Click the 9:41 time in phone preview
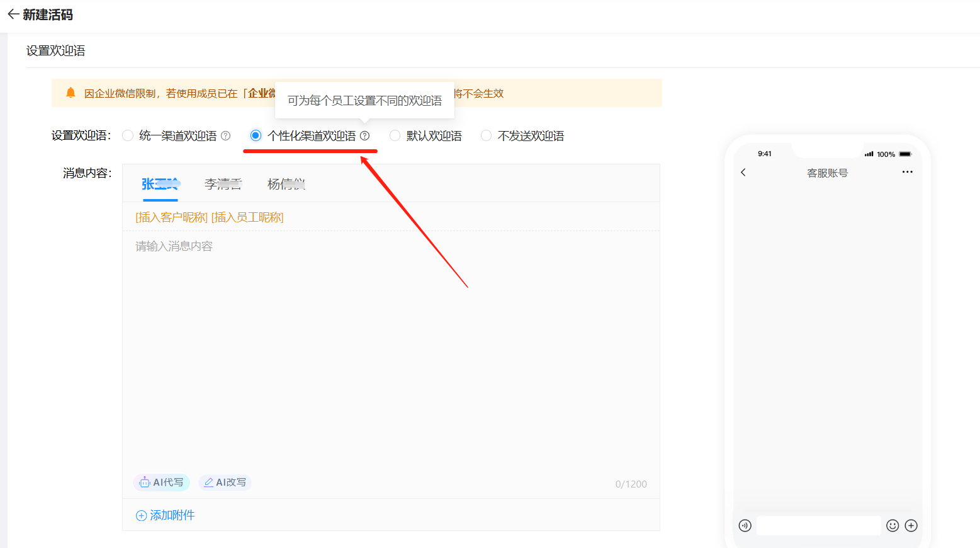This screenshot has width=980, height=548. tap(765, 154)
